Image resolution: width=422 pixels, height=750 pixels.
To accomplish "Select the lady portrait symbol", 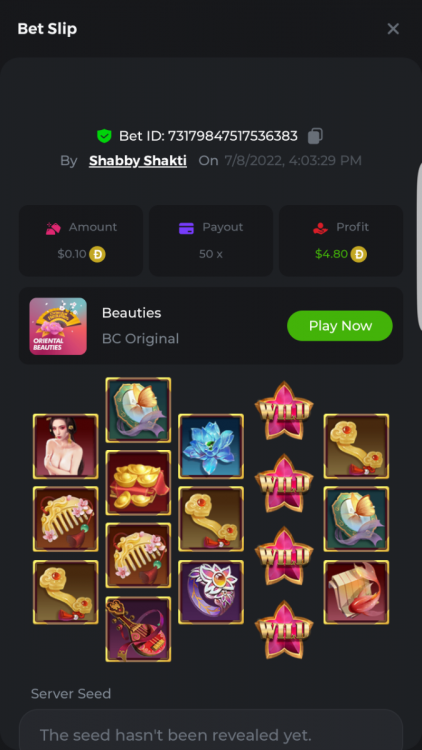I will coord(66,446).
